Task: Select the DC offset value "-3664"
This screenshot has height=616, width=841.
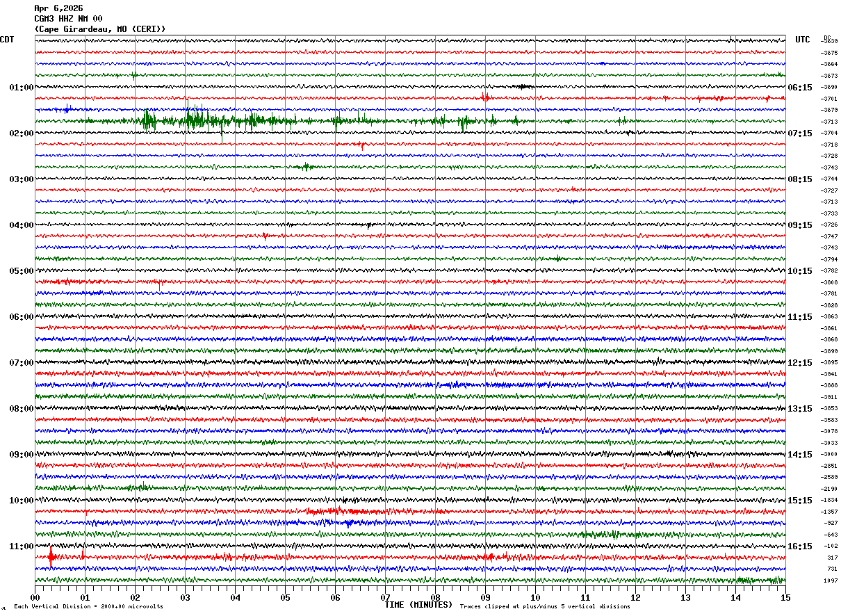Action: tap(829, 64)
